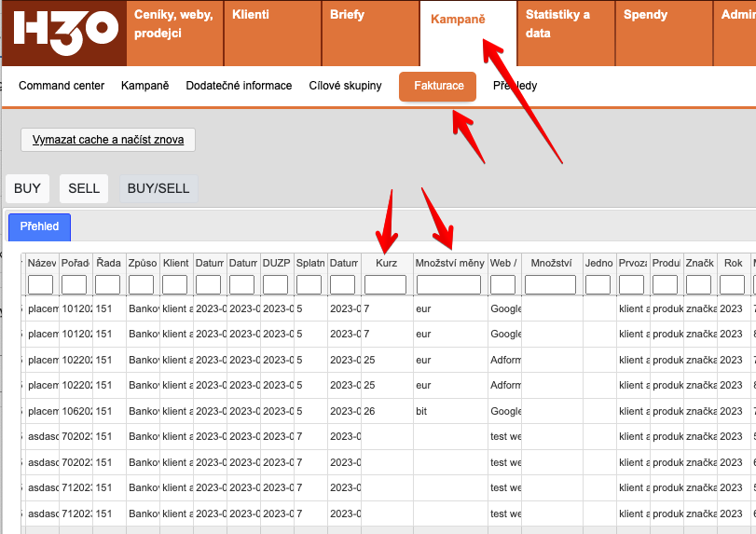Open Ceníky, weby, prodejci tab

[x=173, y=24]
